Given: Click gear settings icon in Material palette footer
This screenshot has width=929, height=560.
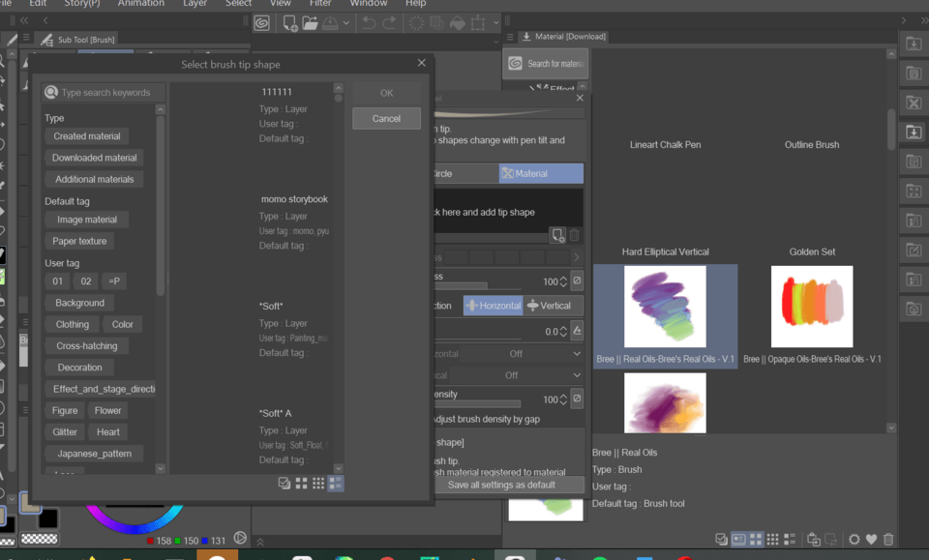Looking at the screenshot, I should coord(854,540).
